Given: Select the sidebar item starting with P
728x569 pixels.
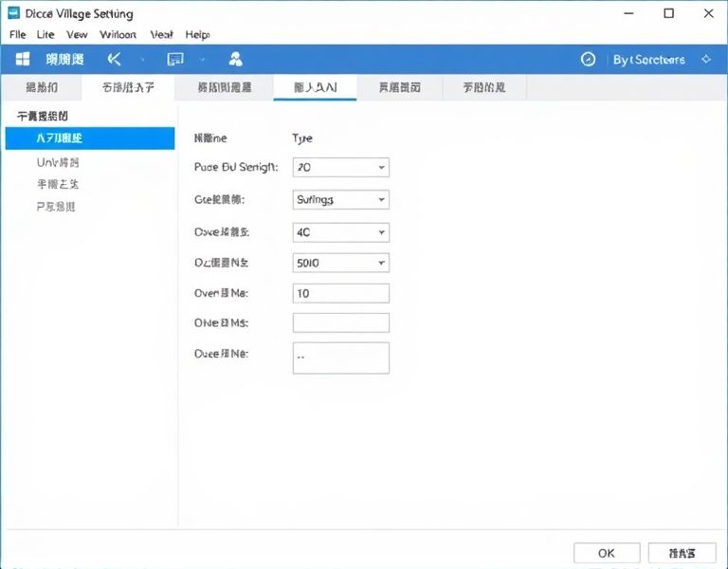Looking at the screenshot, I should click(56, 206).
